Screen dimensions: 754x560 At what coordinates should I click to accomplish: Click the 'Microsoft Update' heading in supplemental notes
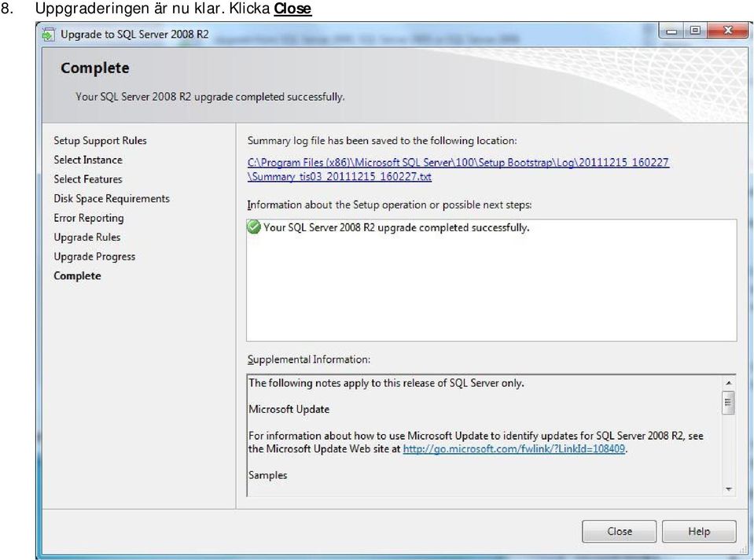click(x=289, y=410)
